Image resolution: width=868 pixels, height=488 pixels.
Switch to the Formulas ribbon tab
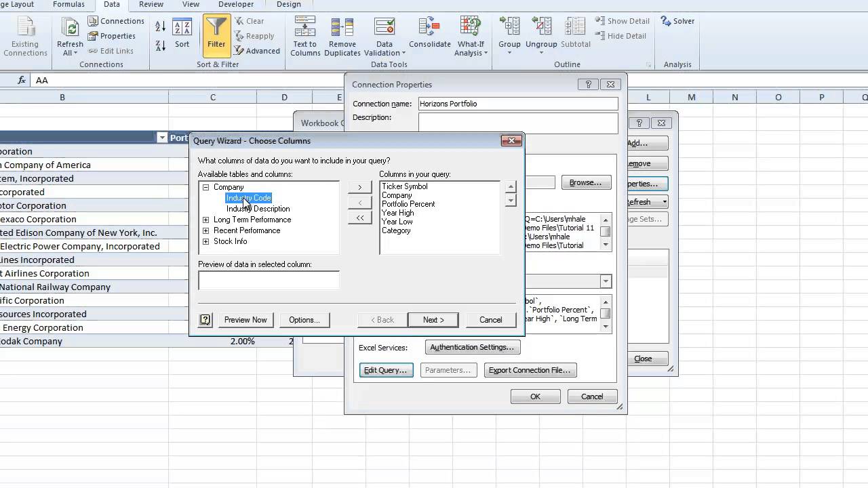click(x=68, y=4)
